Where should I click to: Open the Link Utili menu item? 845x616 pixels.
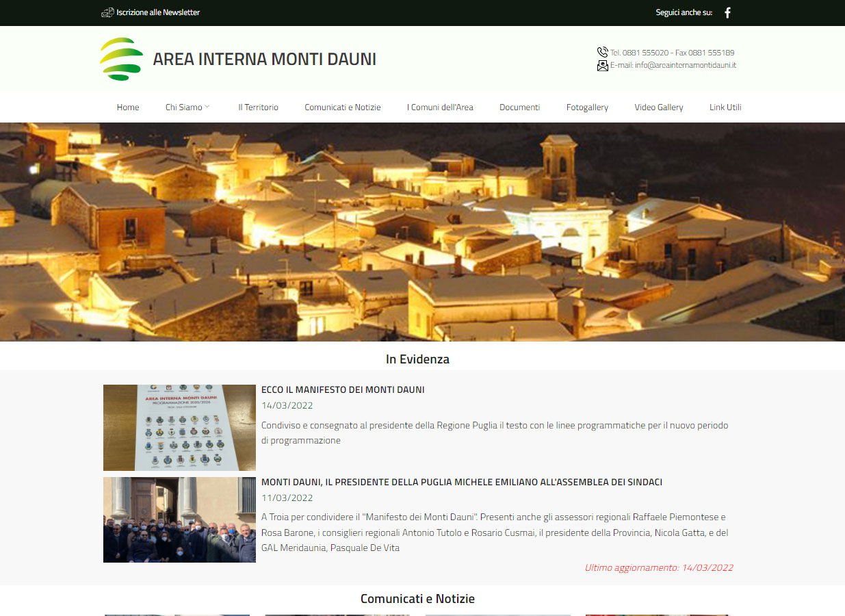pyautogui.click(x=725, y=107)
